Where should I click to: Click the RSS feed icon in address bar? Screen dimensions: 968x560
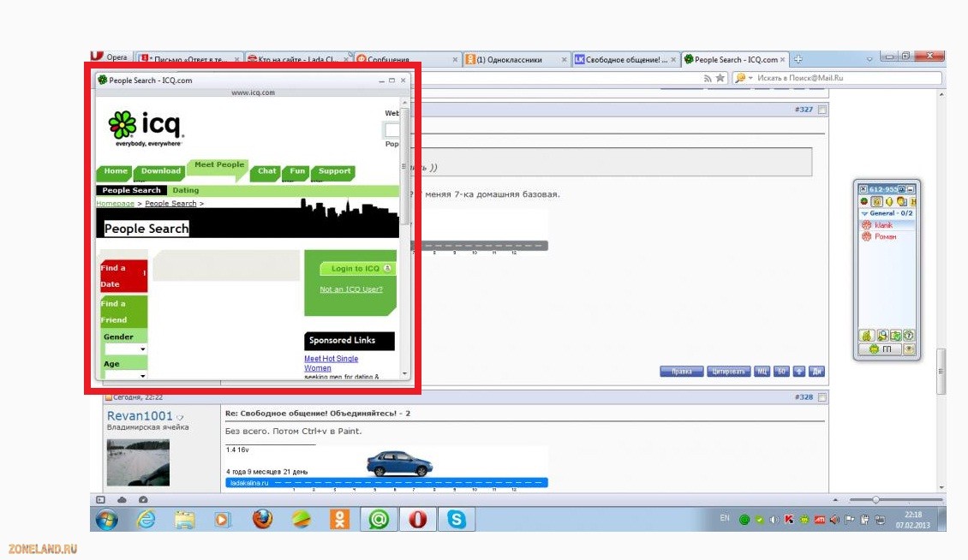[708, 78]
